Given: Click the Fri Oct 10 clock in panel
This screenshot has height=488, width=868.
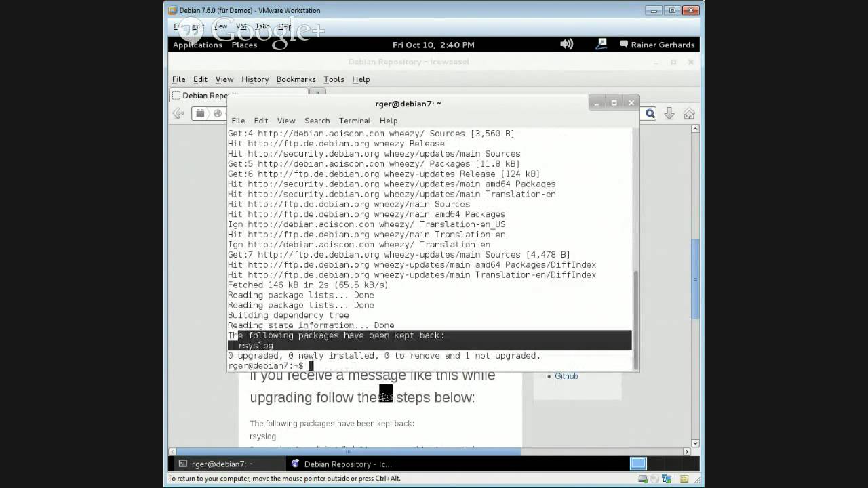Looking at the screenshot, I should [433, 45].
